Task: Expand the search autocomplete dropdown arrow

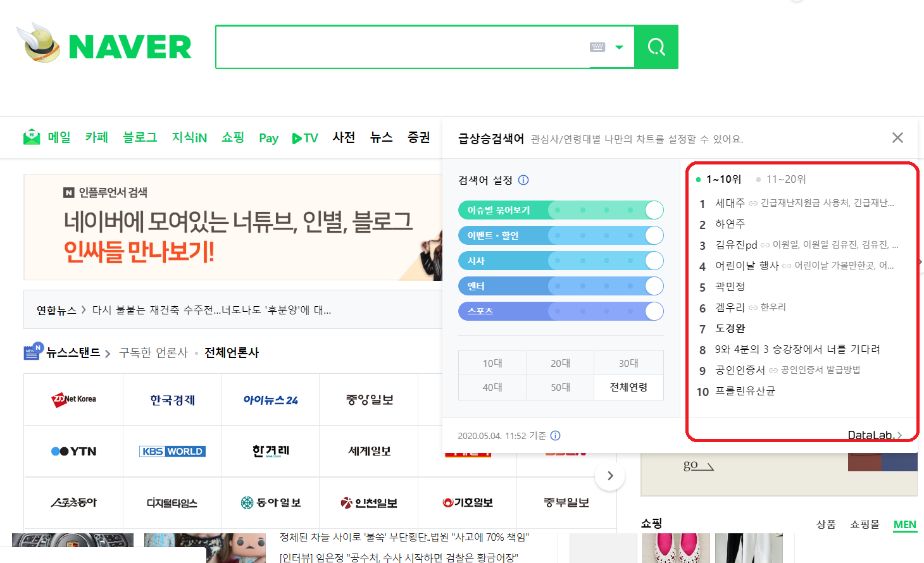Action: [x=620, y=47]
